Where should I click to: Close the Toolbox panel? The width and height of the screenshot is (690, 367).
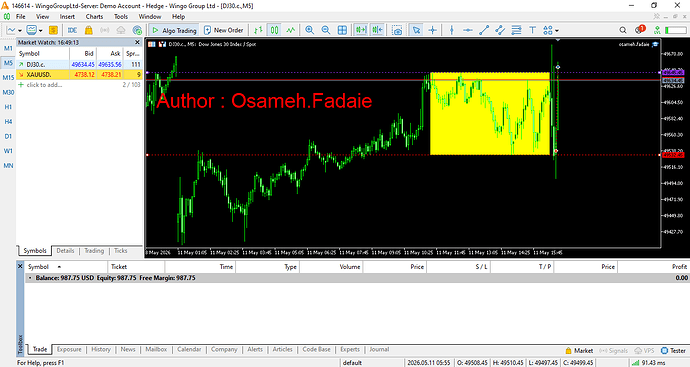pos(20,266)
